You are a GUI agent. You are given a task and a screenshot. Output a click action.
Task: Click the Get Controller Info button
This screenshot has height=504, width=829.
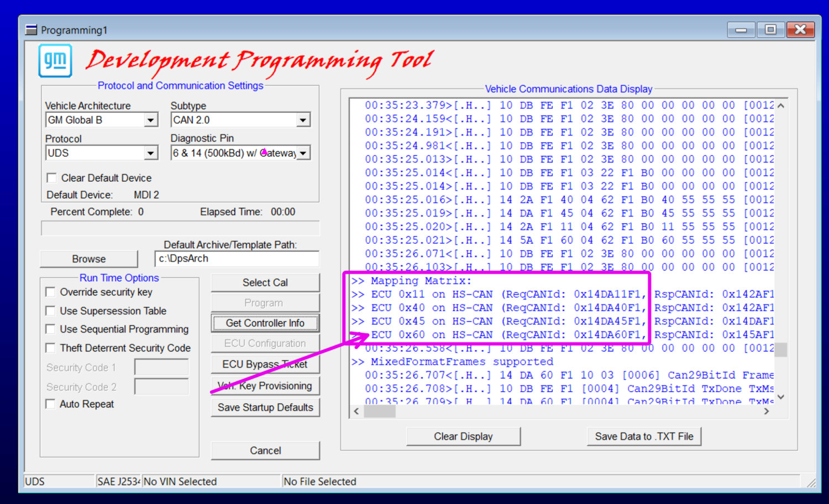tap(265, 323)
